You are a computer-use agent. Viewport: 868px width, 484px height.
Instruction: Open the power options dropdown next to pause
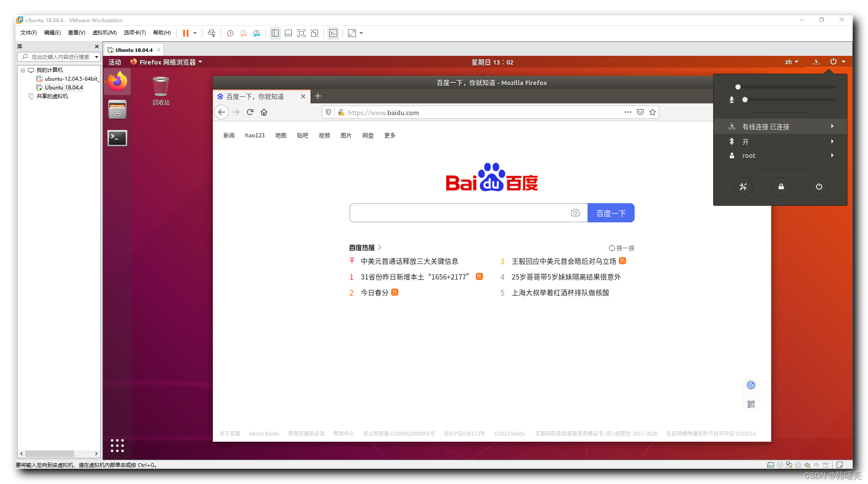(x=195, y=33)
